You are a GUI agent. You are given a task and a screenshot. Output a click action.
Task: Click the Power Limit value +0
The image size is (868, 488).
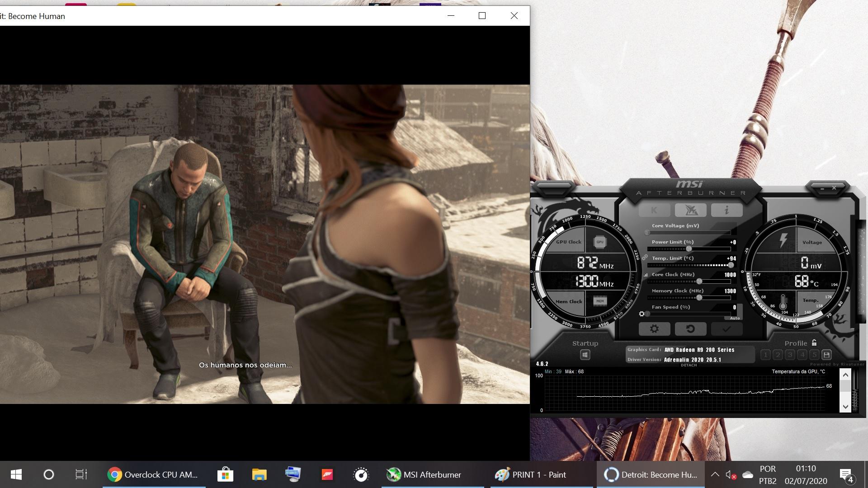[732, 242]
